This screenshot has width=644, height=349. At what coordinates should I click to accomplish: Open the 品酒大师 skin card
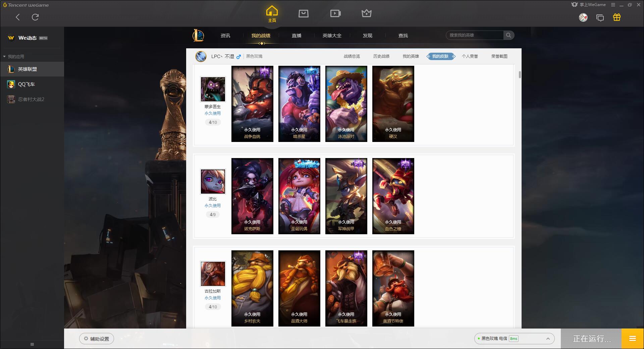coord(299,288)
